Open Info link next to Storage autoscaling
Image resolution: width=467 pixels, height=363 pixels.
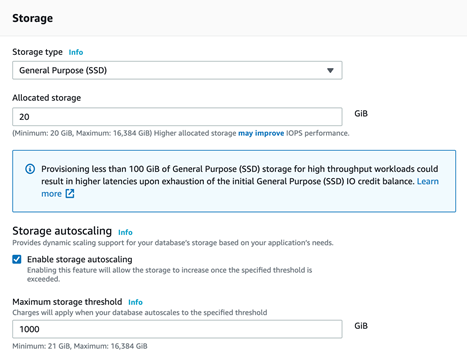point(125,232)
